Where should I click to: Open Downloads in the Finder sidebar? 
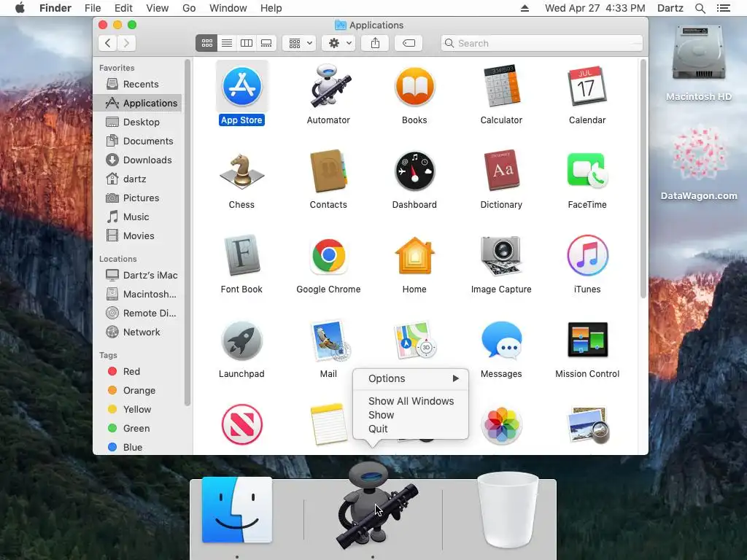click(137, 160)
